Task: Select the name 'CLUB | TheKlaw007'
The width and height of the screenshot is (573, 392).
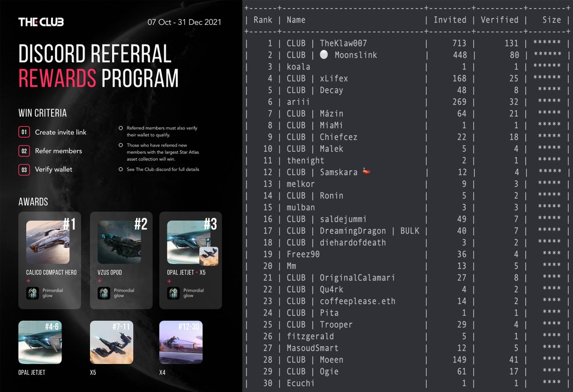Action: [327, 43]
